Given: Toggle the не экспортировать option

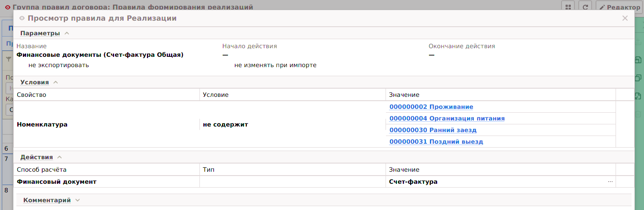Looking at the screenshot, I should pos(58,65).
